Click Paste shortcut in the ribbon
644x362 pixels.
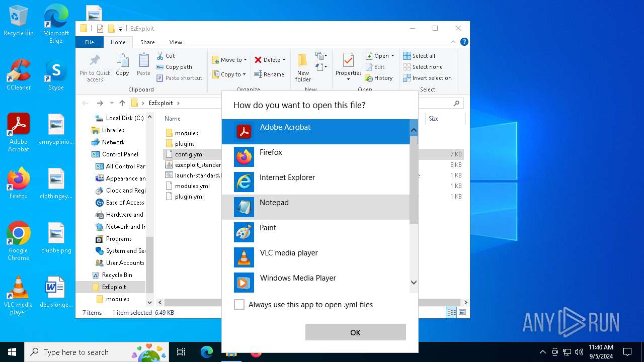click(x=179, y=78)
